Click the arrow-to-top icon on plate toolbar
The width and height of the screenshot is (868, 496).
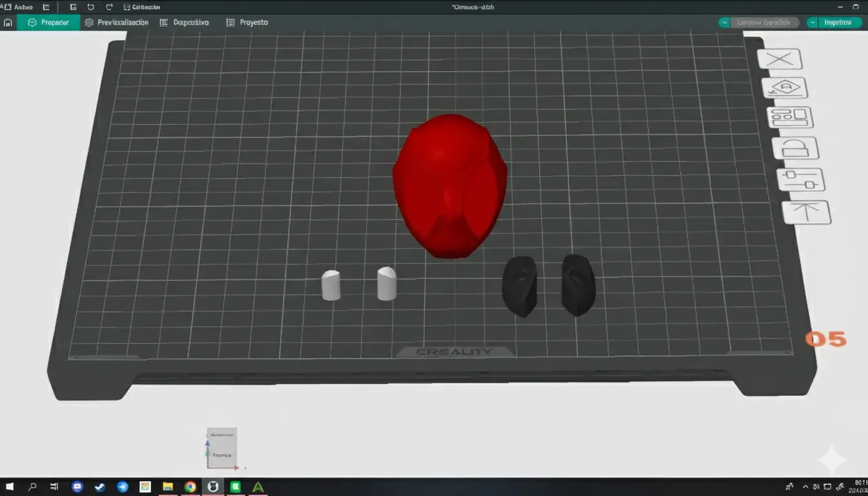coord(806,212)
